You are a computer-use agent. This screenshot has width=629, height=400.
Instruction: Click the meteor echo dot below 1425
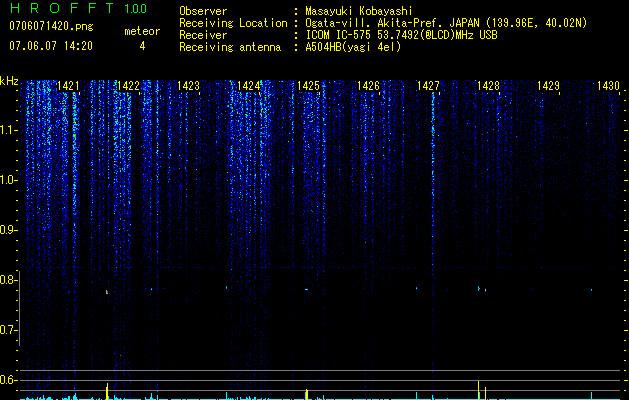(306, 289)
